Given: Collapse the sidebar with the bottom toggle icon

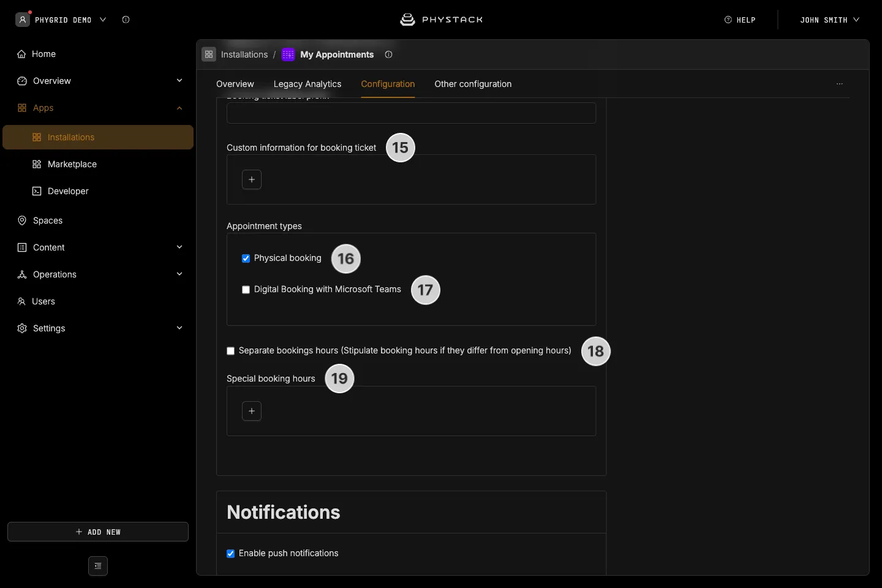Looking at the screenshot, I should click(98, 566).
